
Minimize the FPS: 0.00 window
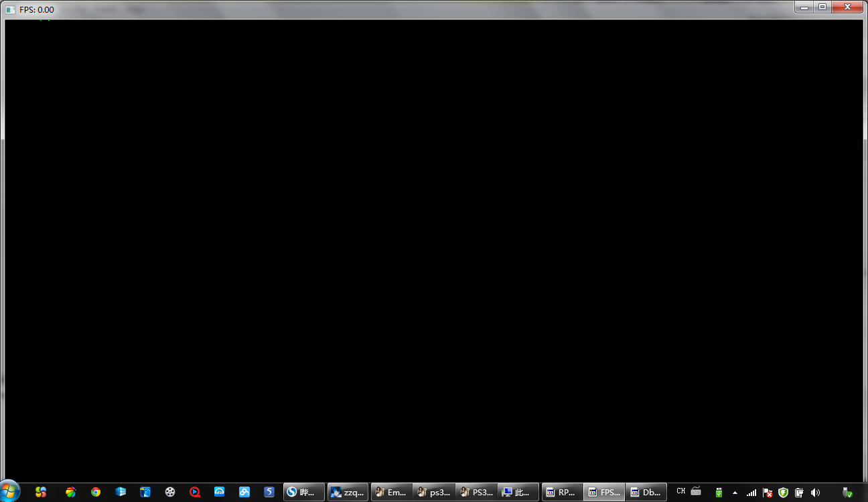click(804, 7)
